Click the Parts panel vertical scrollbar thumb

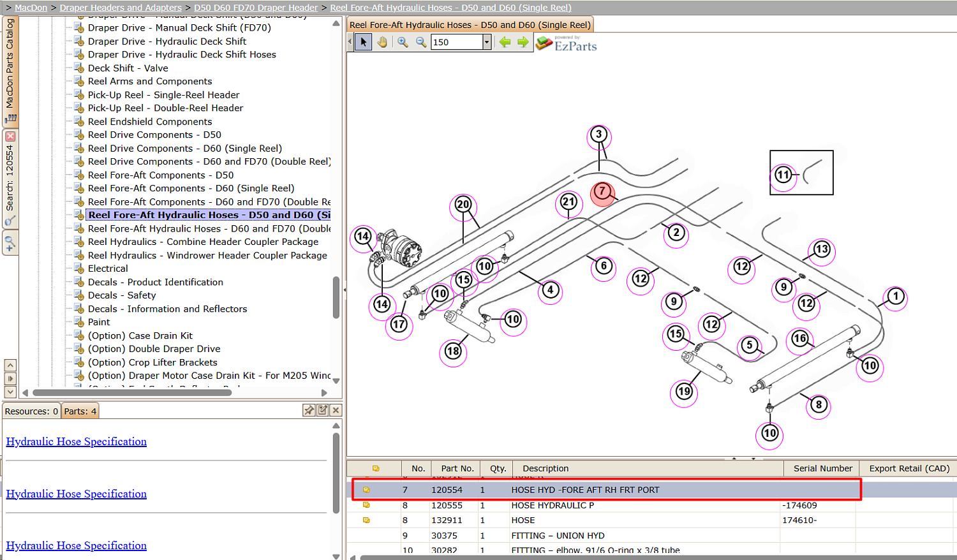(x=336, y=473)
